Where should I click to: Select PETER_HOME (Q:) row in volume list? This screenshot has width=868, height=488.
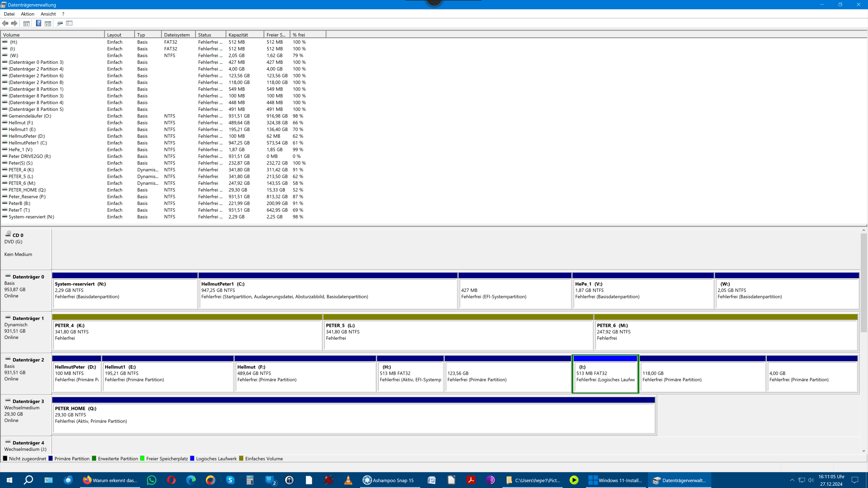[27, 190]
